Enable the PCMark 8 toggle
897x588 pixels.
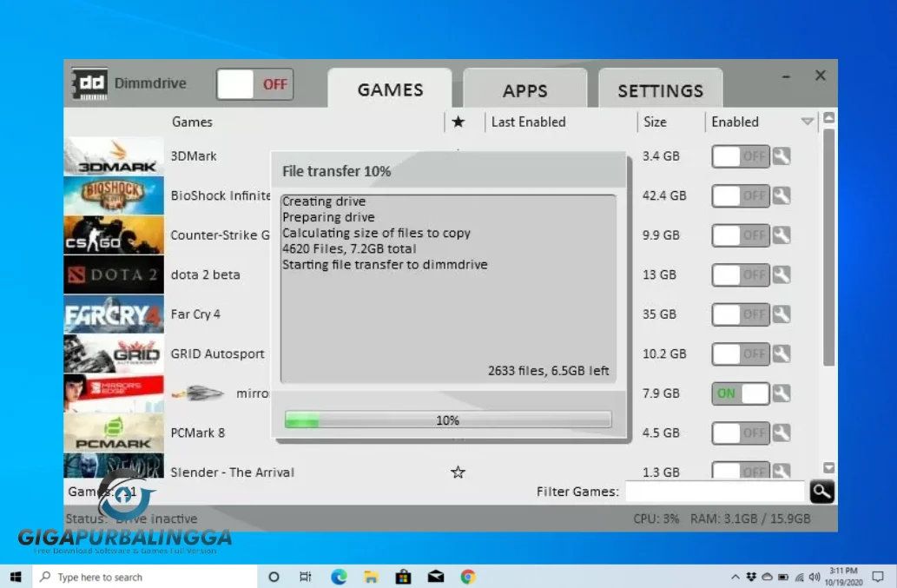click(740, 433)
